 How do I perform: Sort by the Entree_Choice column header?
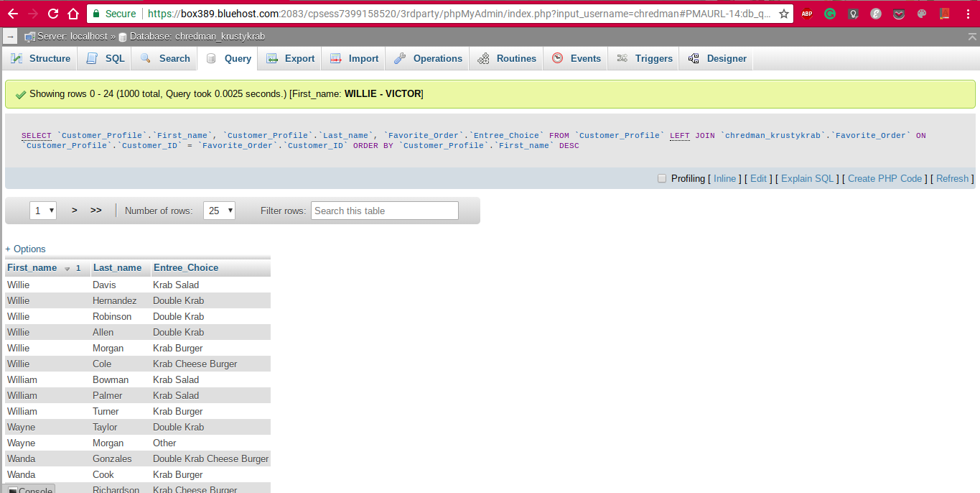tap(186, 268)
